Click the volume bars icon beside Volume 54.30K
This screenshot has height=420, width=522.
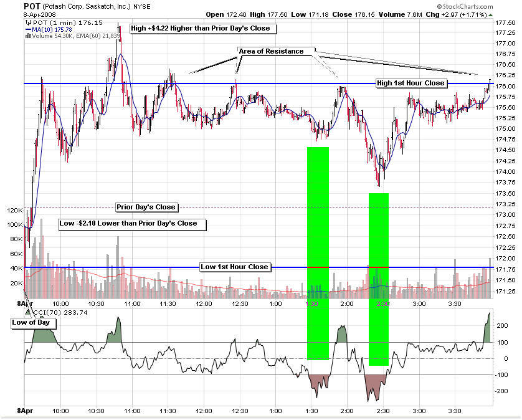tap(28, 36)
